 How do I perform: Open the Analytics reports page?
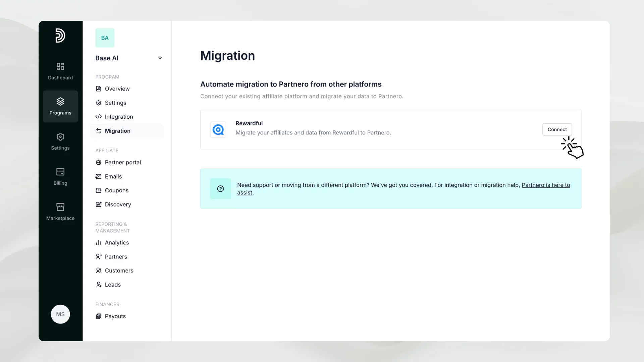117,243
